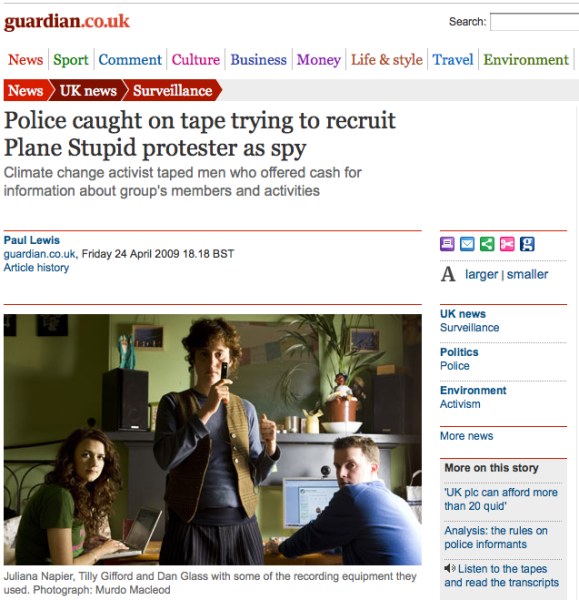This screenshot has height=600, width=579.
Task: Open the Environment section tab
Action: coord(526,60)
